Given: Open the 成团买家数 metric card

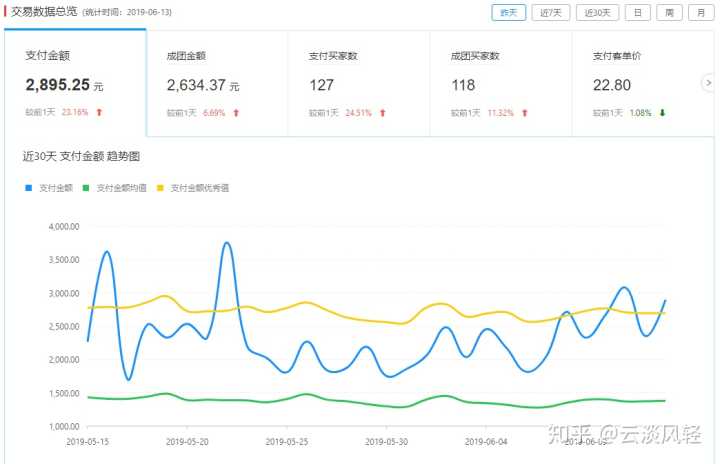Looking at the screenshot, I should coord(500,83).
